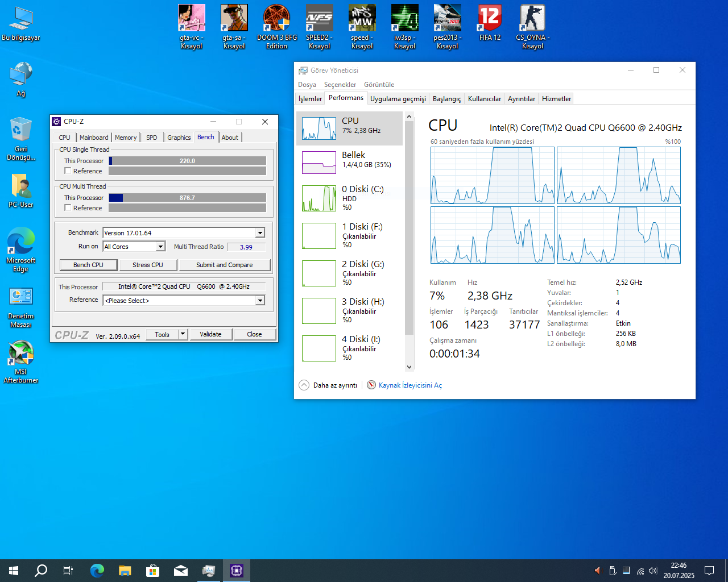Open Edge from the taskbar
The image size is (728, 582).
[x=97, y=571]
